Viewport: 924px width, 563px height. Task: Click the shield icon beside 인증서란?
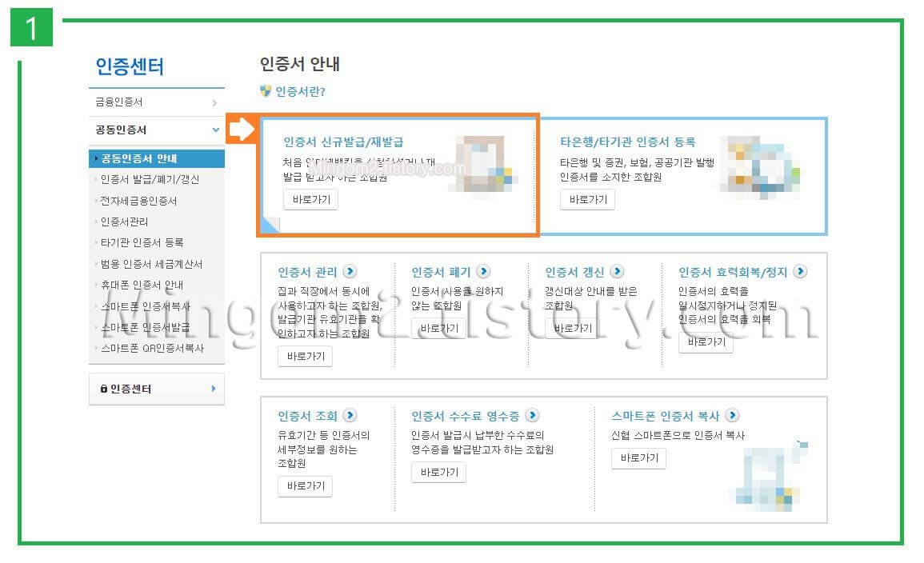[265, 92]
